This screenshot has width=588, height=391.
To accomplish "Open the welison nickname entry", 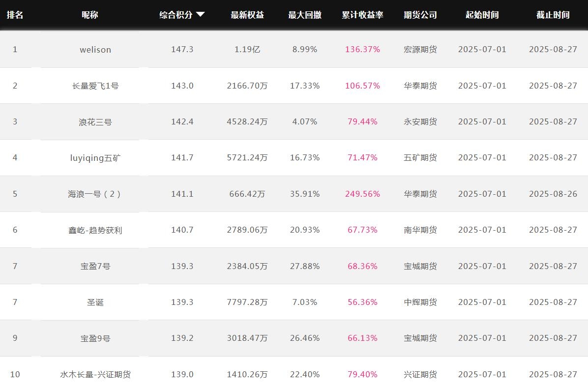I will tap(95, 50).
